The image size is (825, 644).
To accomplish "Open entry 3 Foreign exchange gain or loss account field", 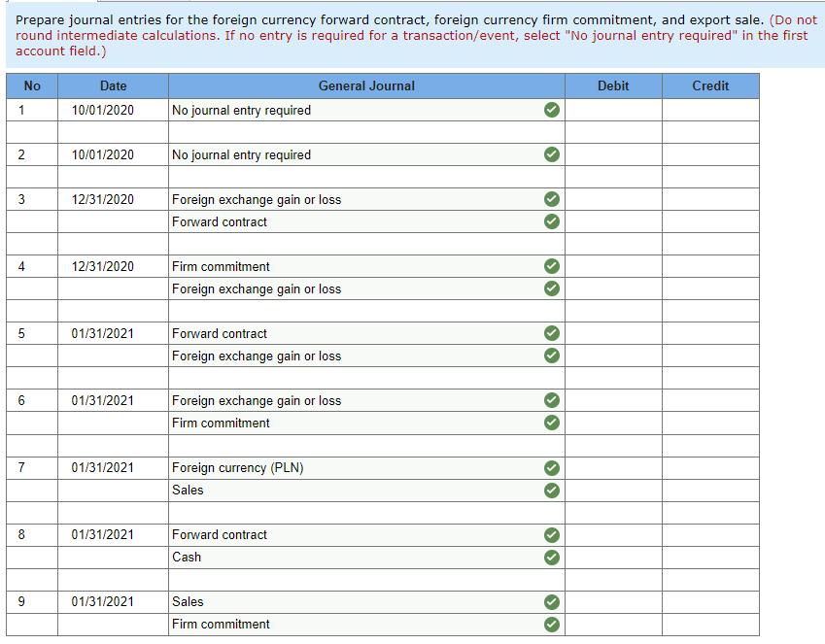I will [366, 199].
